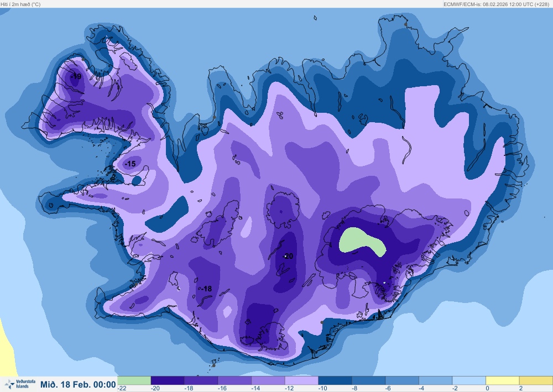Click the ECMWF/ECM-is model run timestamp
This screenshot has height=392, width=553.
click(x=496, y=4)
